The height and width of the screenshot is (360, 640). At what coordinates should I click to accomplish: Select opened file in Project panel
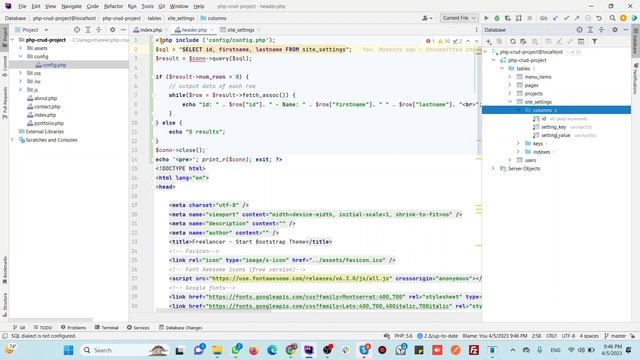77,30
